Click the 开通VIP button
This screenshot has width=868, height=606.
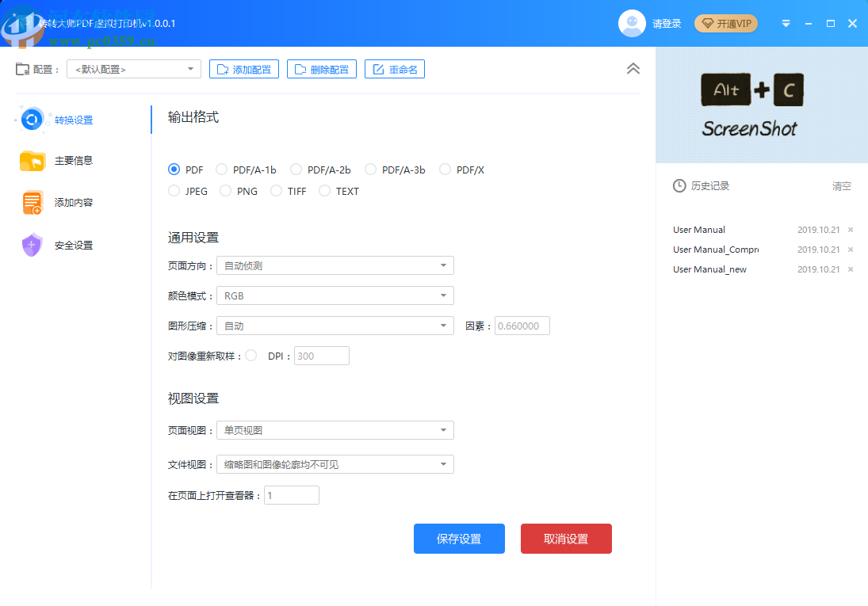(726, 23)
